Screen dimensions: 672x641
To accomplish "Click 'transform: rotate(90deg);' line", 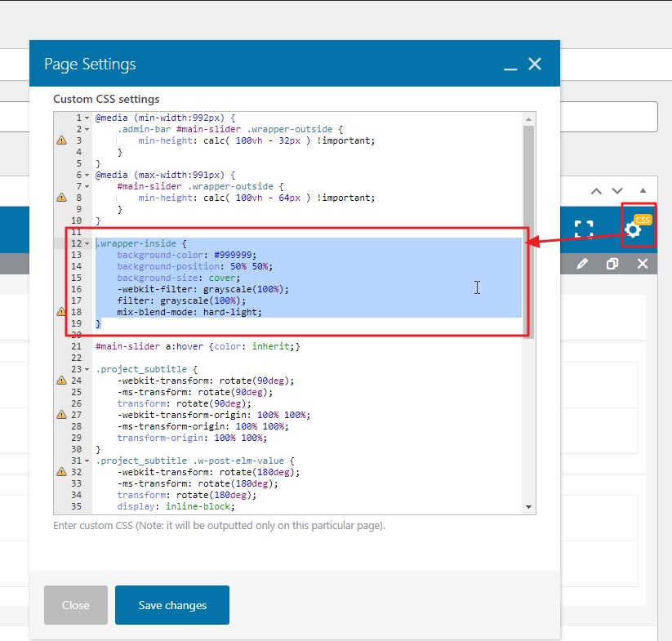I will (185, 403).
